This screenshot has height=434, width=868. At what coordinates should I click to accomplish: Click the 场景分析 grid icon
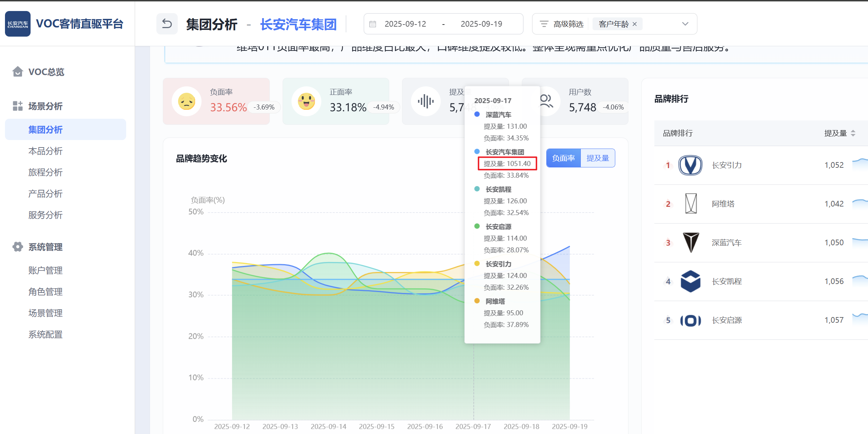point(18,106)
